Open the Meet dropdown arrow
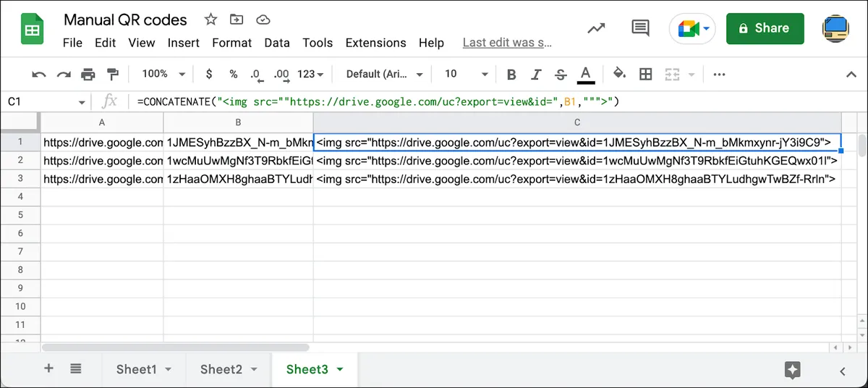The width and height of the screenshot is (868, 388). (706, 29)
